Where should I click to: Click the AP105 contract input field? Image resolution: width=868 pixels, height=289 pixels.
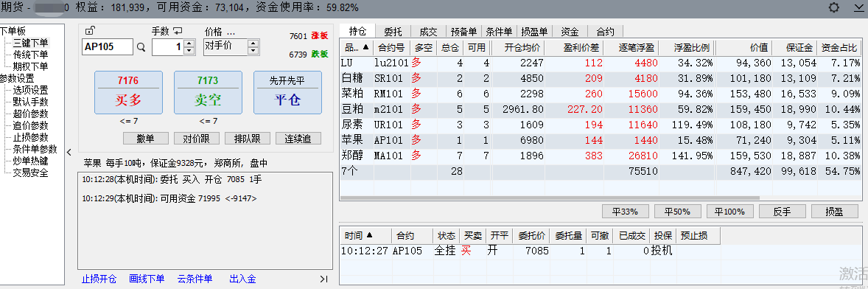click(x=108, y=47)
